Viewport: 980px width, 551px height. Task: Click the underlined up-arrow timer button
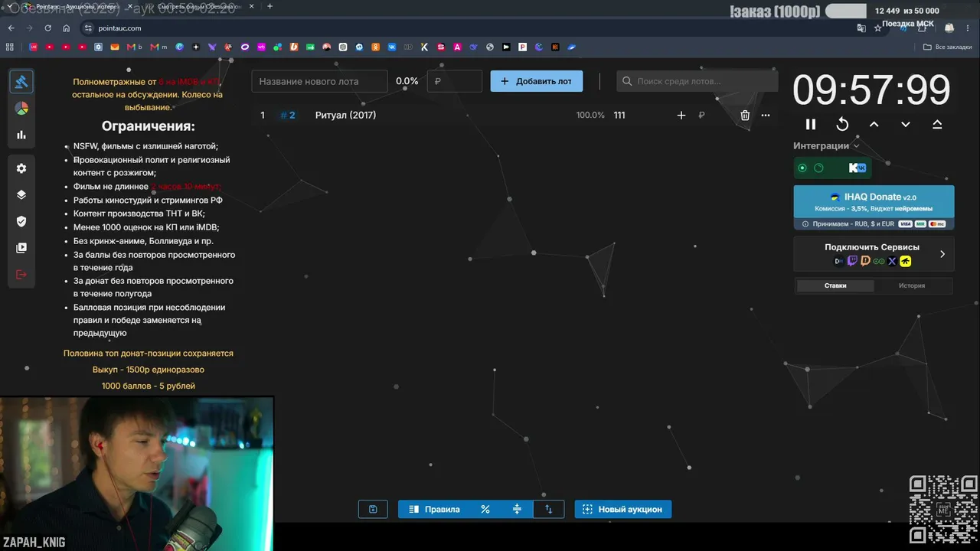937,124
